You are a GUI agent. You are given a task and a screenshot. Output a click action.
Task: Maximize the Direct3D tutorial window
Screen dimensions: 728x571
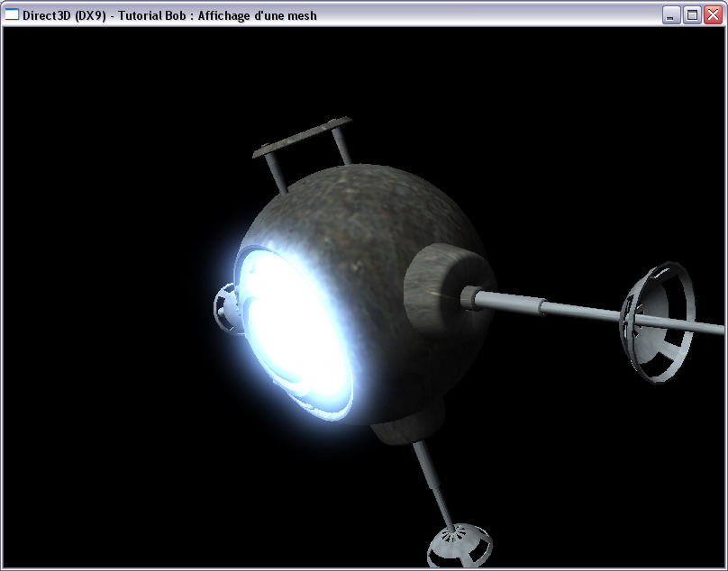click(x=692, y=14)
